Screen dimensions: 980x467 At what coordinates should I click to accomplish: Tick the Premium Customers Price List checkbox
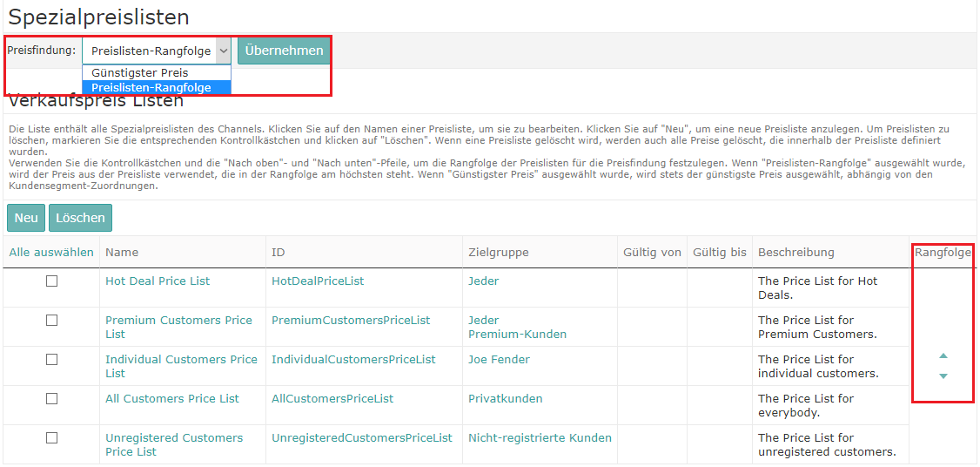51,321
